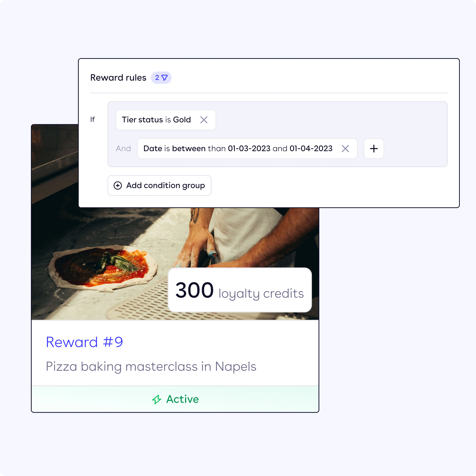Click the lightning bolt Active icon

(157, 399)
